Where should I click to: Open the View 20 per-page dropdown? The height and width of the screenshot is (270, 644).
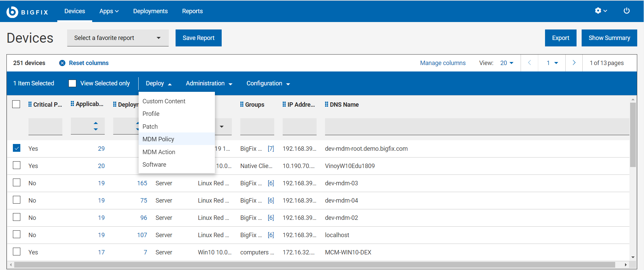click(507, 63)
